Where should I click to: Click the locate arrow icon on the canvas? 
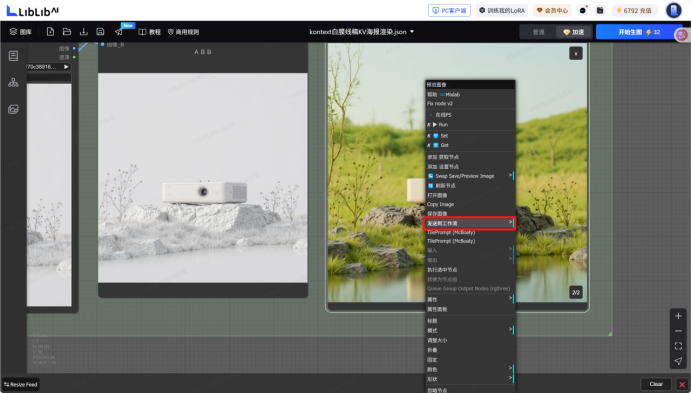[678, 361]
